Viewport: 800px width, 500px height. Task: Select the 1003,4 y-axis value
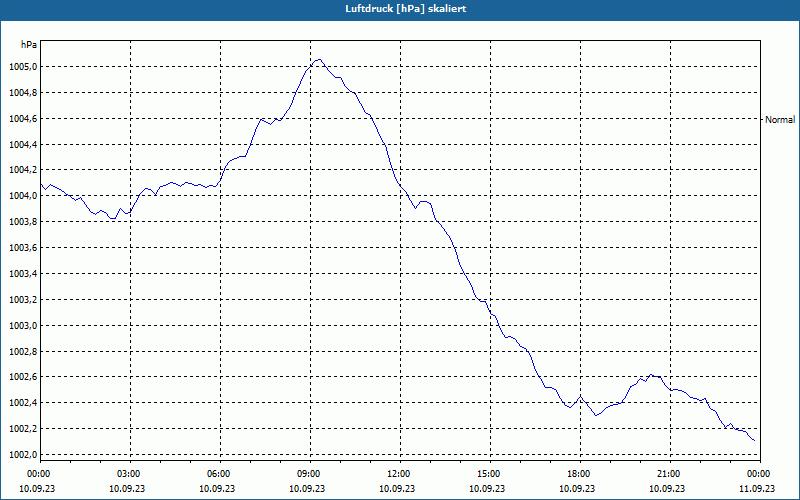[22, 274]
